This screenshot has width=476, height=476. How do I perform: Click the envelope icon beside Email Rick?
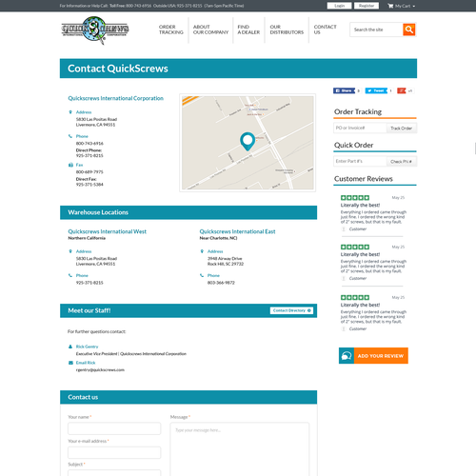click(x=70, y=363)
